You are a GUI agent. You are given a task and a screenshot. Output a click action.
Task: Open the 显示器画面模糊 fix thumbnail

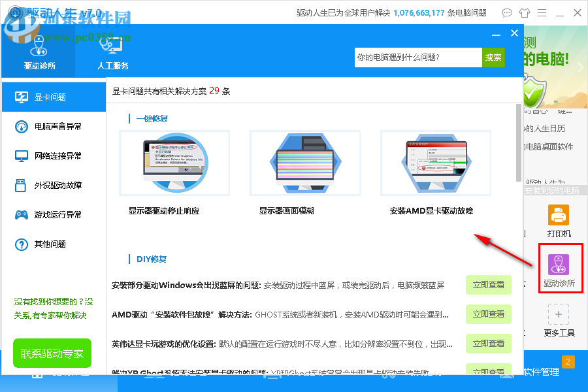304,163
